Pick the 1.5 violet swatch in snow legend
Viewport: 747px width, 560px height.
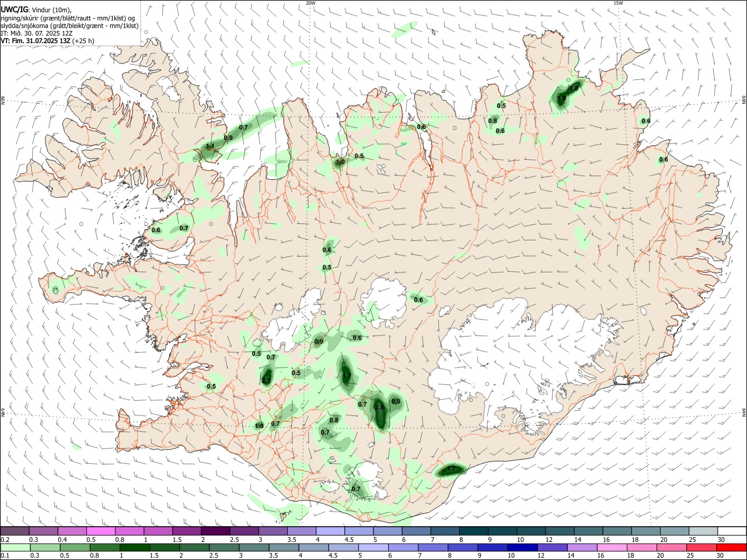click(187, 531)
